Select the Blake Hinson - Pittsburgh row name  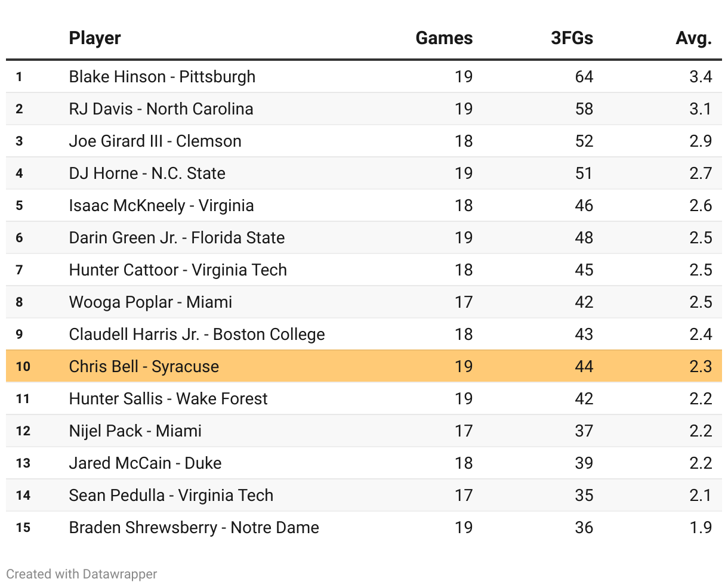162,77
